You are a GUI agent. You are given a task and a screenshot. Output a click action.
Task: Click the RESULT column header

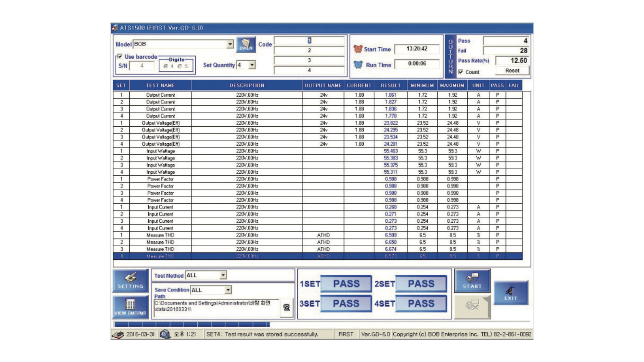click(x=390, y=85)
